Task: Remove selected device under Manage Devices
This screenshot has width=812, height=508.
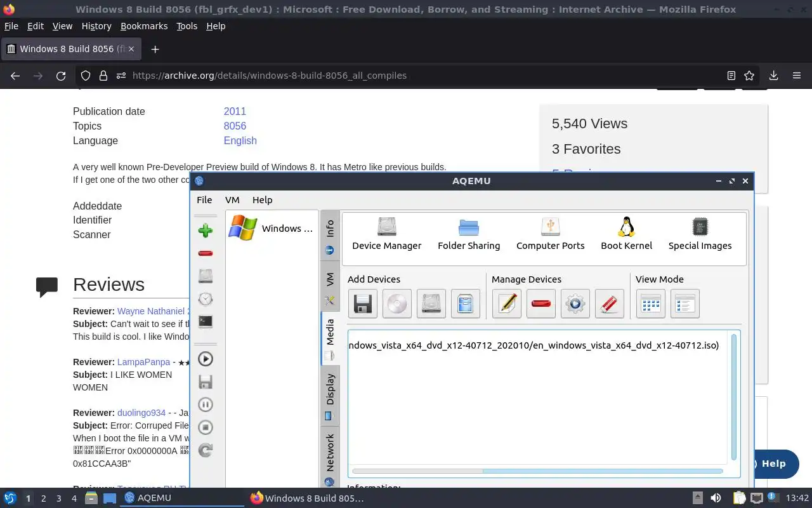Action: pyautogui.click(x=541, y=304)
